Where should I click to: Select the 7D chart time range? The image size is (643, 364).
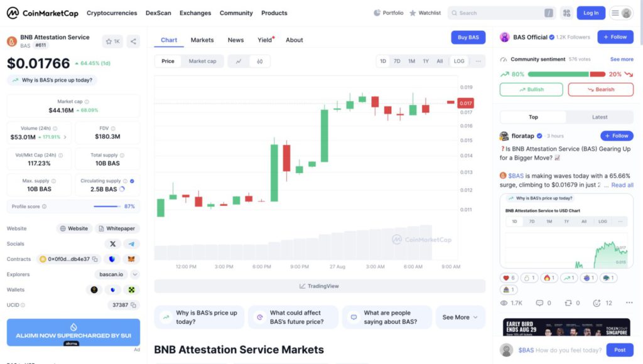pyautogui.click(x=397, y=61)
